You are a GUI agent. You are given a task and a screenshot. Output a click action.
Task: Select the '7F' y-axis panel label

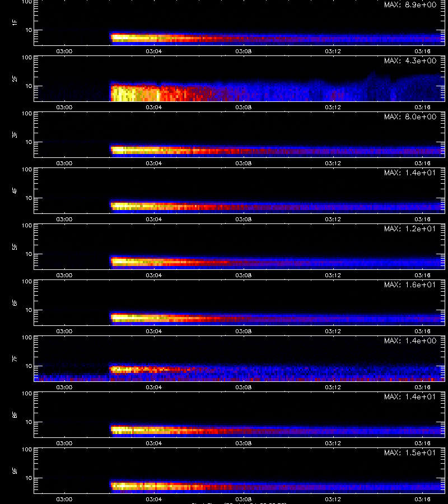click(x=15, y=358)
